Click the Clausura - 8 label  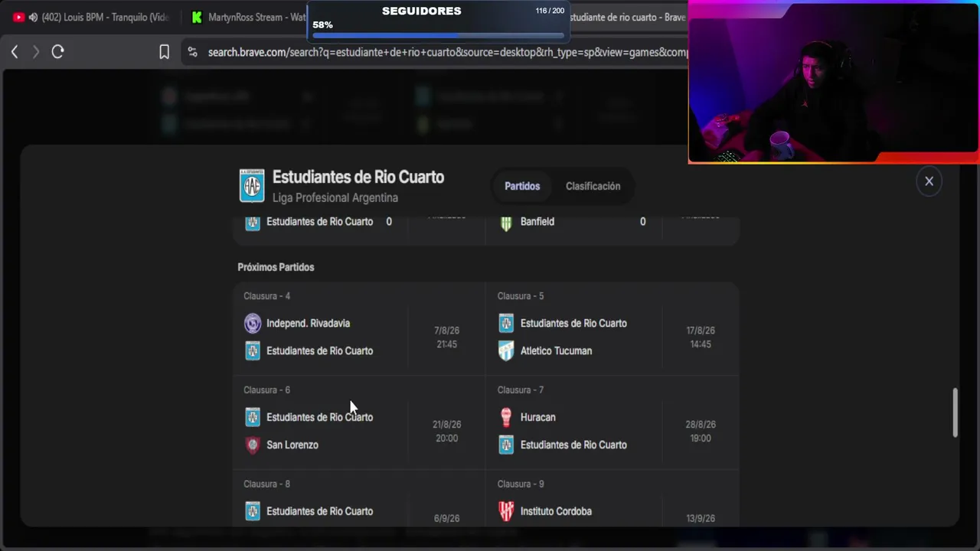266,484
